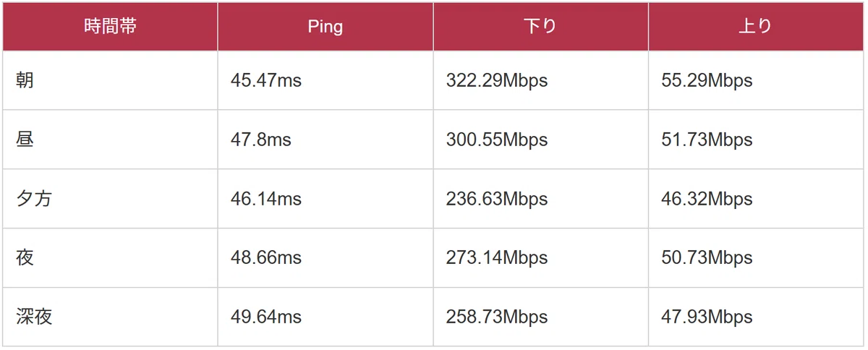Viewport: 868px width, 350px height.
Task: Select the 上り column header
Action: click(756, 27)
